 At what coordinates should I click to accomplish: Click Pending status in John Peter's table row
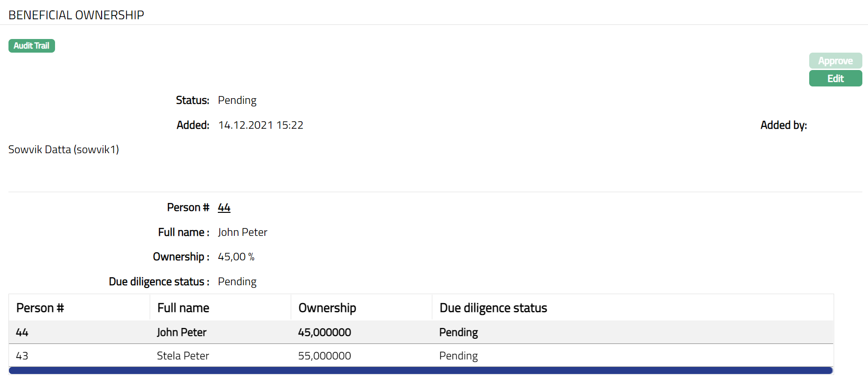(458, 332)
